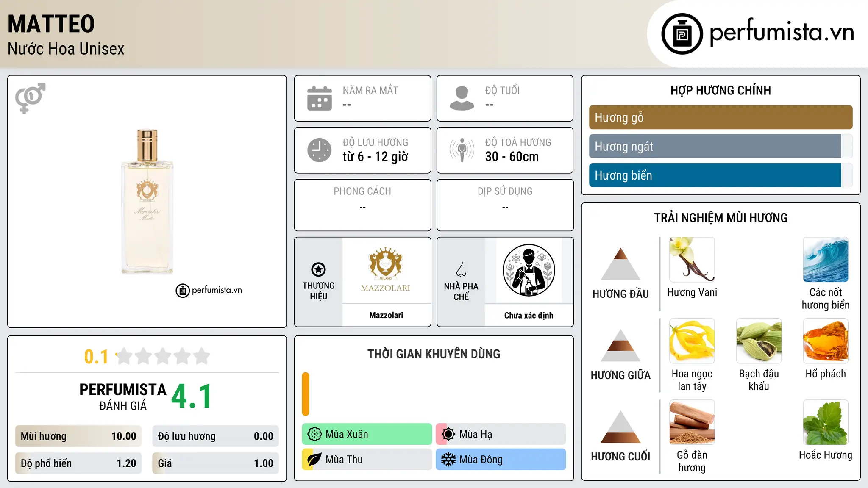Select the Mùa Xuân season bar
Viewport: 868px width, 488px height.
(367, 434)
